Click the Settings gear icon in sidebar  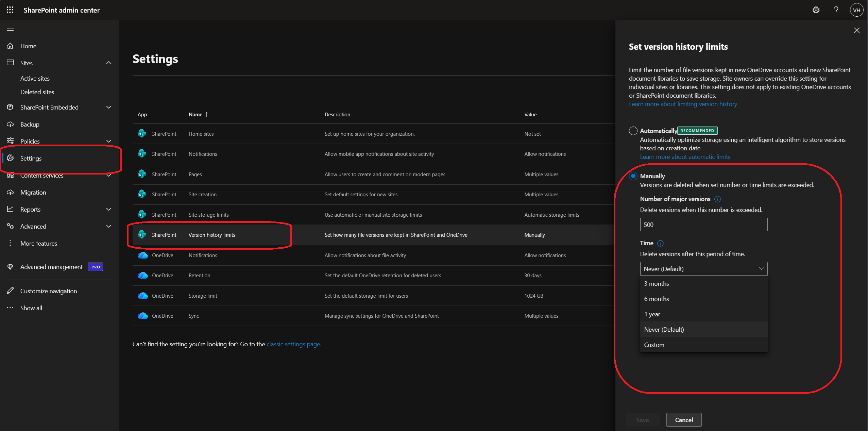10,158
